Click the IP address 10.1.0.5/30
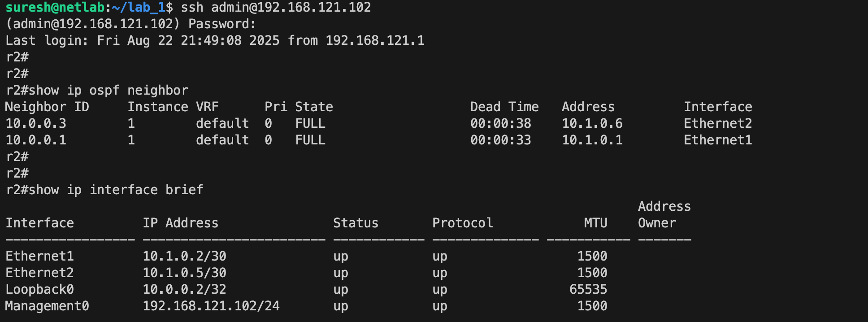 pos(184,273)
